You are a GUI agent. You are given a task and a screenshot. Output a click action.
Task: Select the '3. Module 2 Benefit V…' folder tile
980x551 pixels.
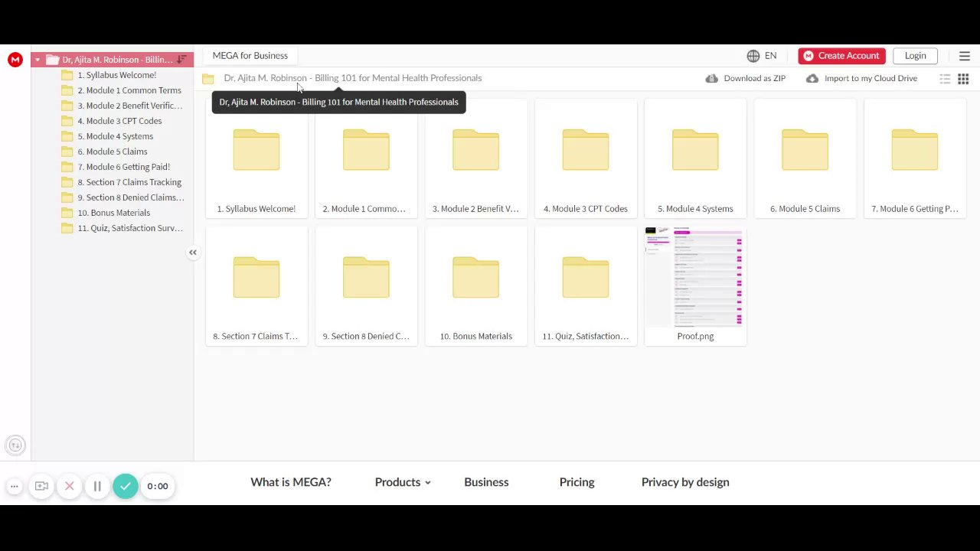[475, 158]
